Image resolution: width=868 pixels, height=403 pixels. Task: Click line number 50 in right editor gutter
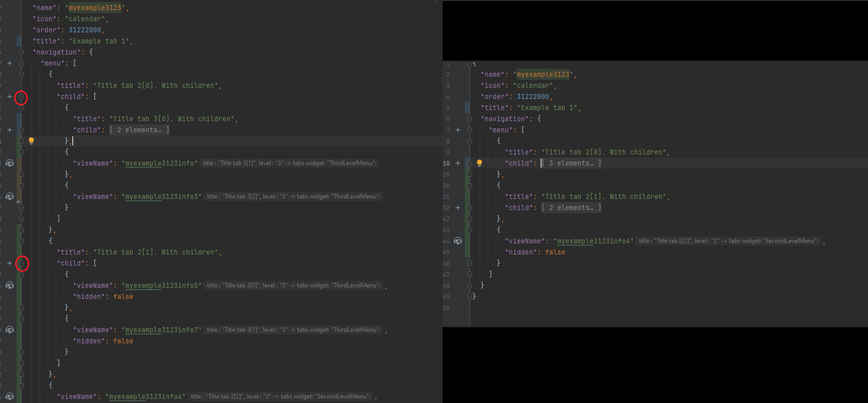point(446,308)
